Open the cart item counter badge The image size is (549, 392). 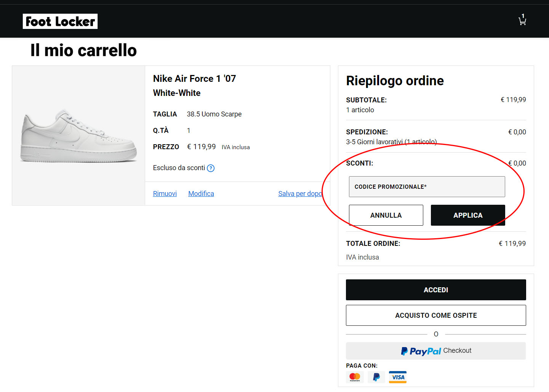(523, 16)
